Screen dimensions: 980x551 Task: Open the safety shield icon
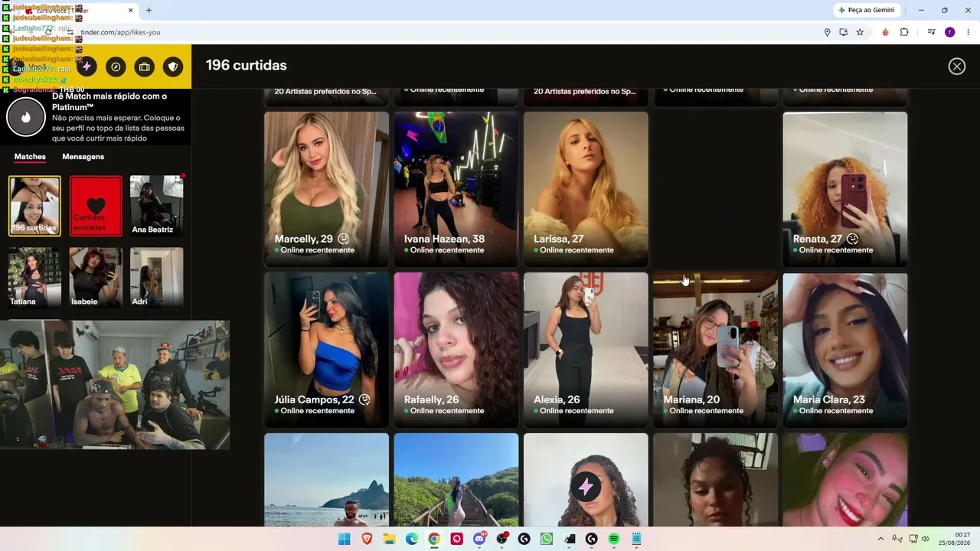click(173, 67)
